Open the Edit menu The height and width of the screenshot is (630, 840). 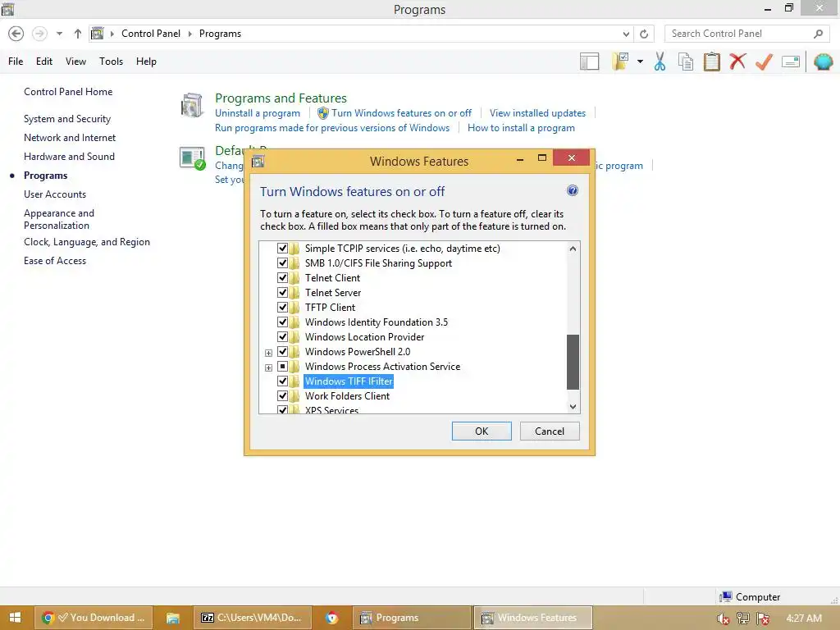click(x=44, y=62)
